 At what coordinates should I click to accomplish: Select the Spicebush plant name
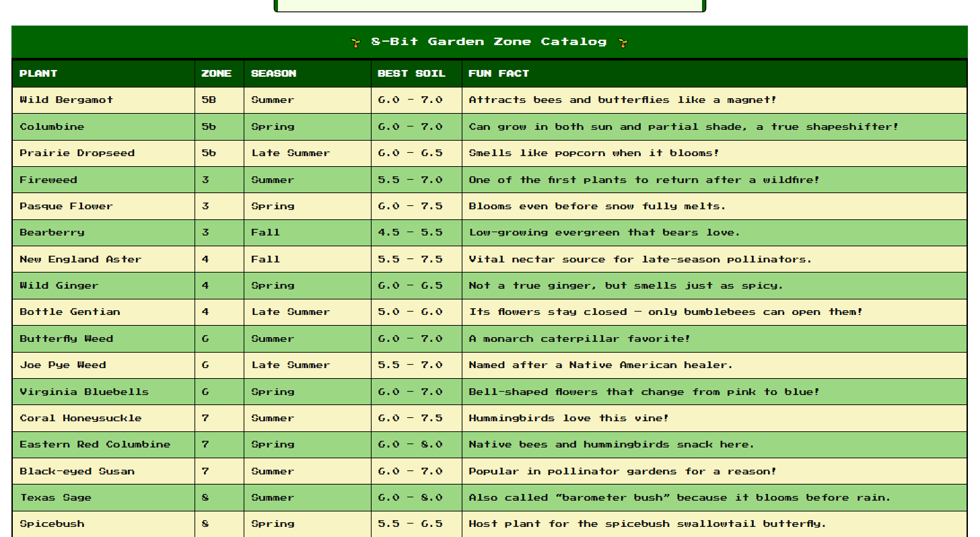click(52, 524)
